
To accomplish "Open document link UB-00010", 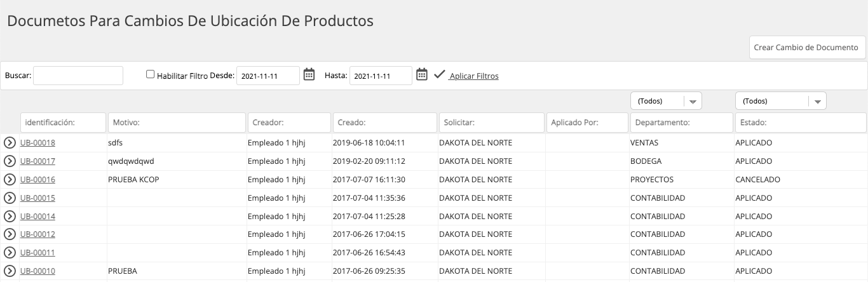I will [x=37, y=271].
